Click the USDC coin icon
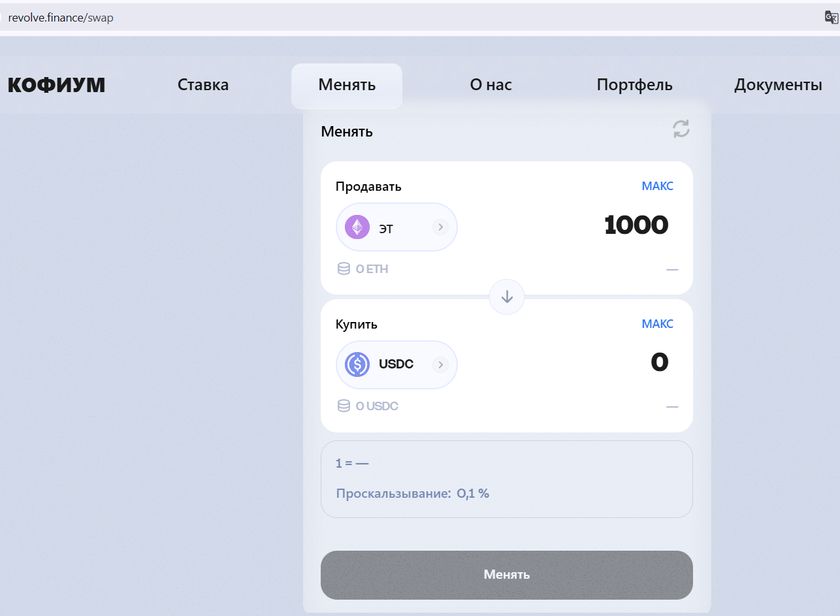 (357, 365)
